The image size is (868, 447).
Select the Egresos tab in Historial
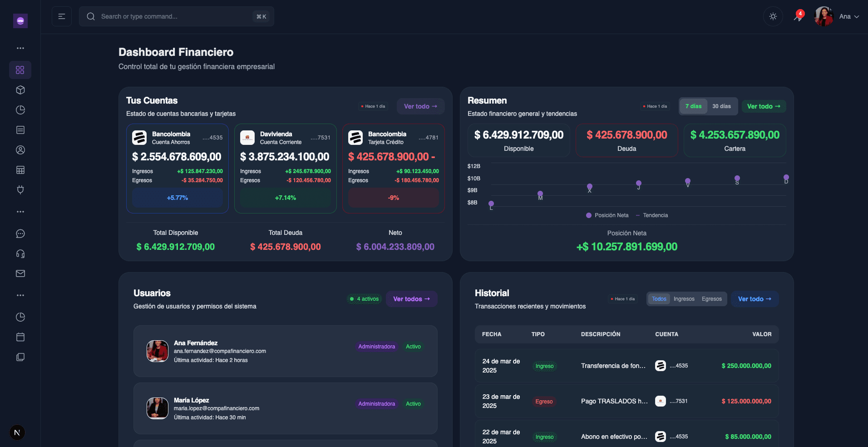(x=711, y=299)
